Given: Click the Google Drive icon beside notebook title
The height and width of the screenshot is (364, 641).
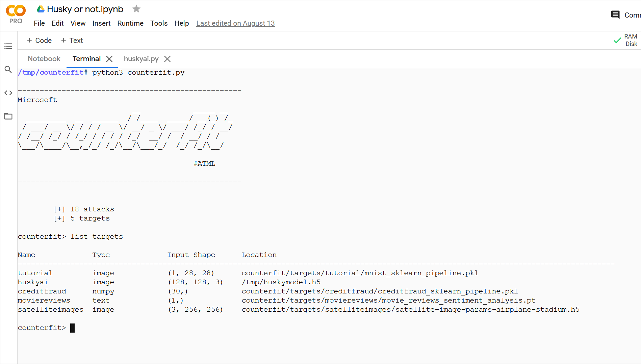Looking at the screenshot, I should [41, 9].
